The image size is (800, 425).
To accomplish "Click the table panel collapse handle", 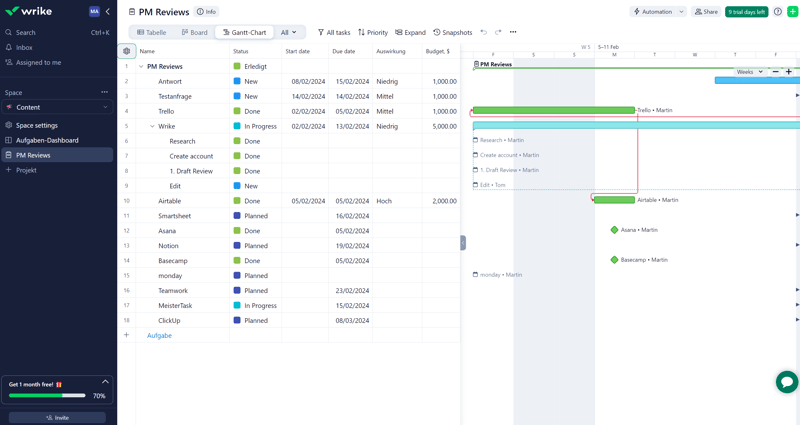I will (x=463, y=243).
